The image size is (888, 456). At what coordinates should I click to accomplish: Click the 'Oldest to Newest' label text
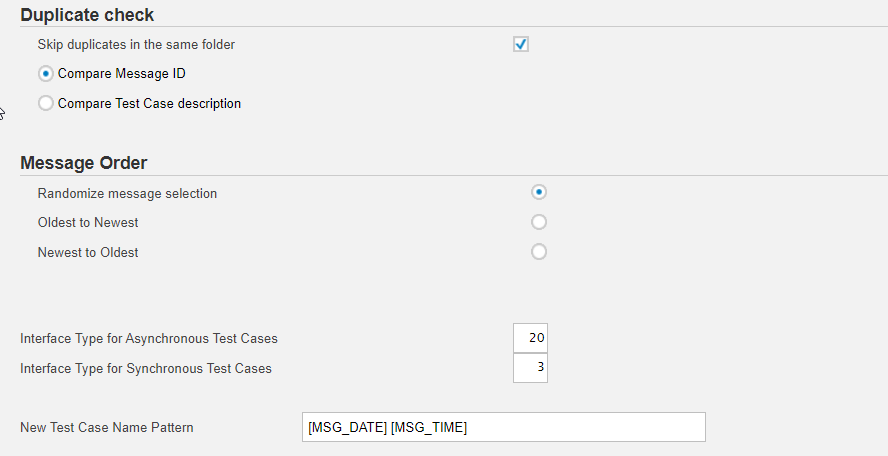pos(88,223)
